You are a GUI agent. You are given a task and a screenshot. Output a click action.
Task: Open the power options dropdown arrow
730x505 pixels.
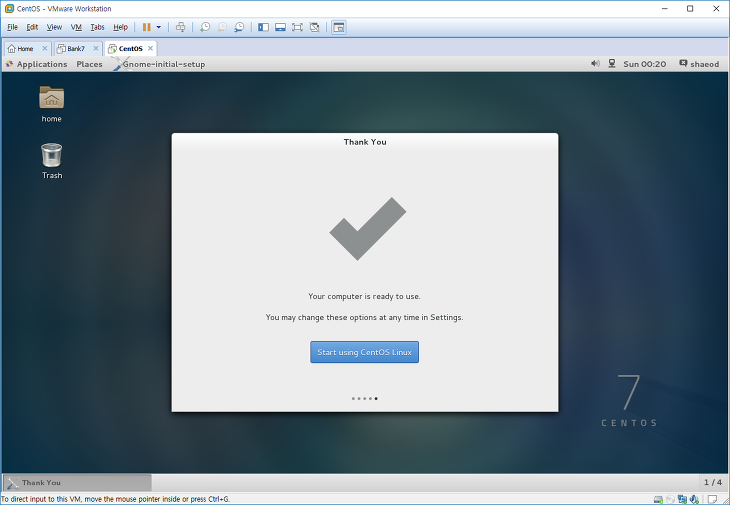point(158,27)
